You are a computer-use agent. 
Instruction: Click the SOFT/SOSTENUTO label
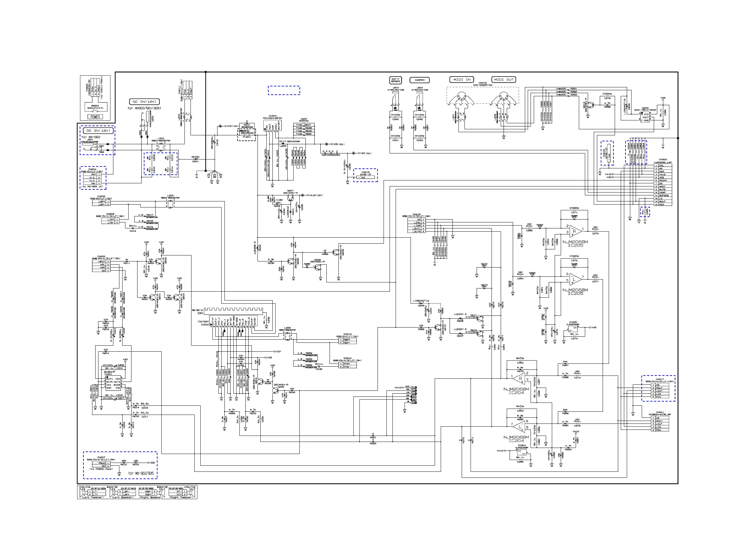[x=395, y=80]
